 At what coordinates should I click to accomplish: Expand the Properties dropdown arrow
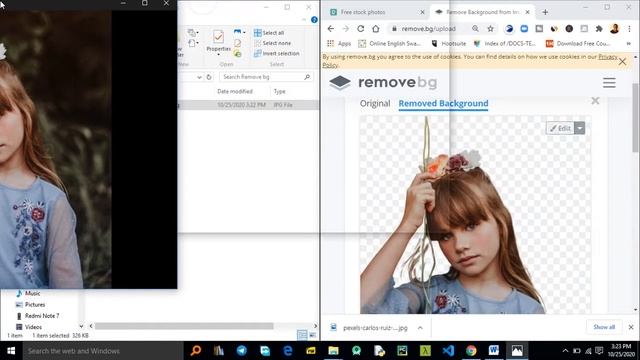pos(218,54)
